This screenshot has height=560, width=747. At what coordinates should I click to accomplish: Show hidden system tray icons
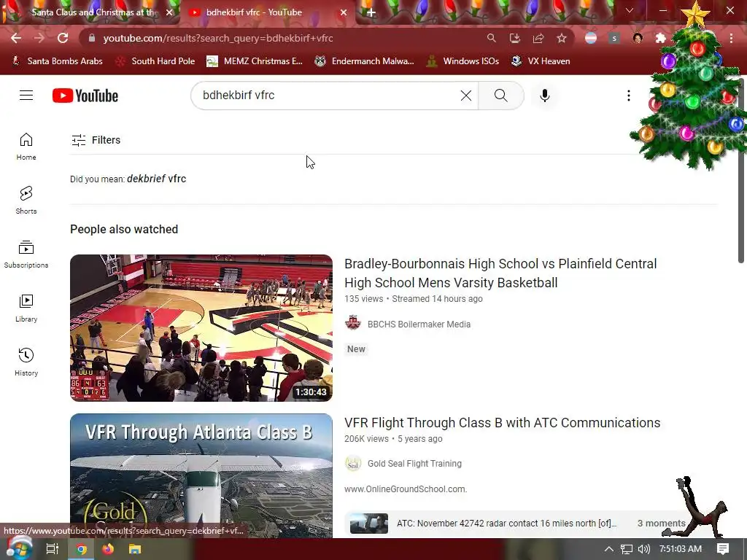point(609,549)
